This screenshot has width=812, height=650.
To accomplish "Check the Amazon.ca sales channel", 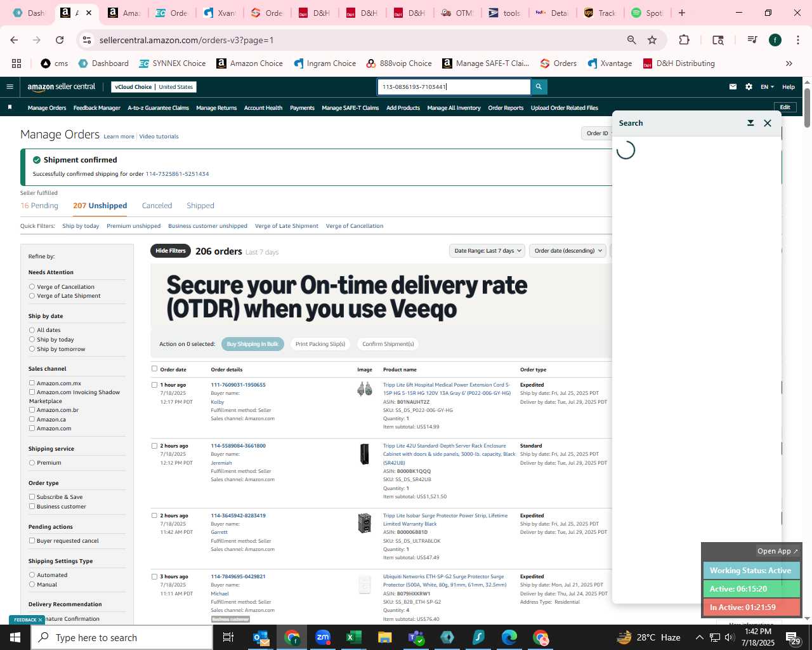I will (32, 419).
